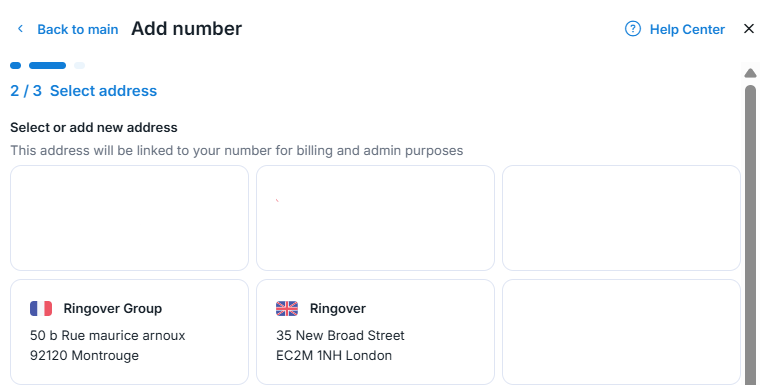Select the blank card above UK Ringover
The height and width of the screenshot is (385, 767).
[375, 218]
